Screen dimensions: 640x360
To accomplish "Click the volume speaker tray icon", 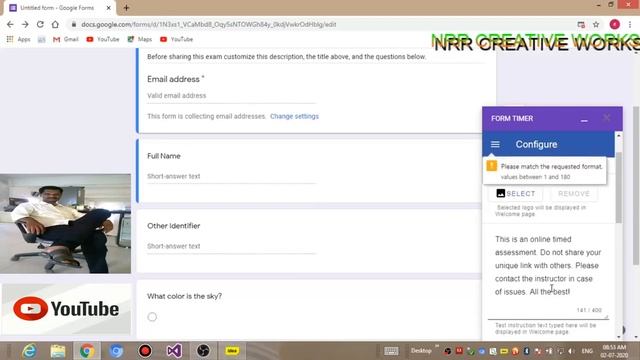I will [x=571, y=351].
